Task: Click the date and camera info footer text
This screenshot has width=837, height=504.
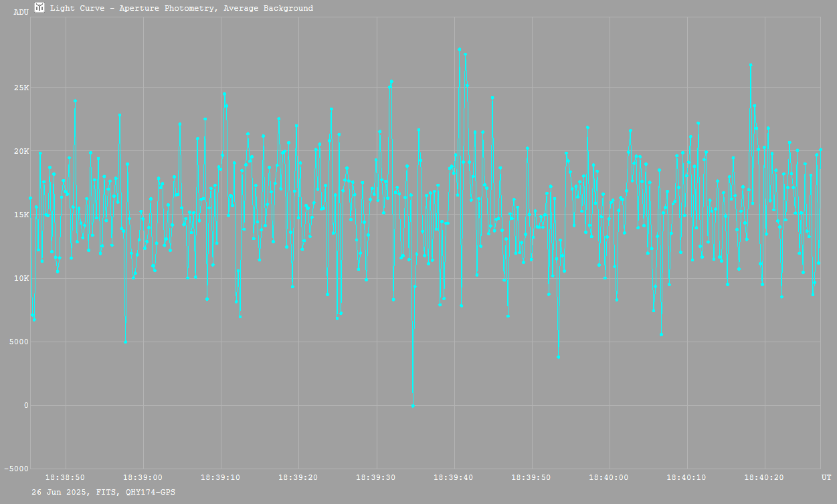Action: 104,492
